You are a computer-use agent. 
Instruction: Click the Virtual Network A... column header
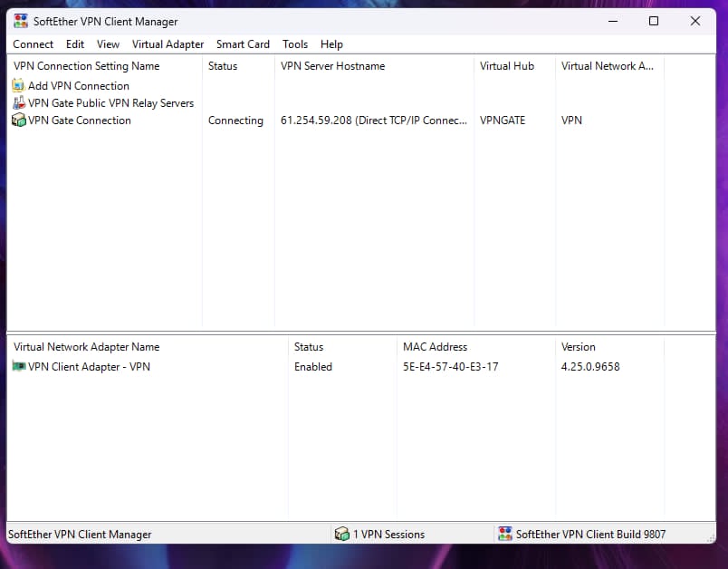(x=609, y=66)
